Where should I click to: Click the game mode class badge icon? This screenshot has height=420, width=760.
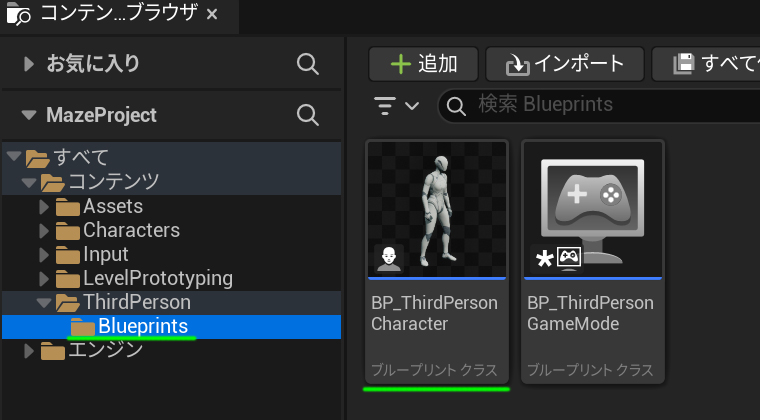click(x=569, y=257)
